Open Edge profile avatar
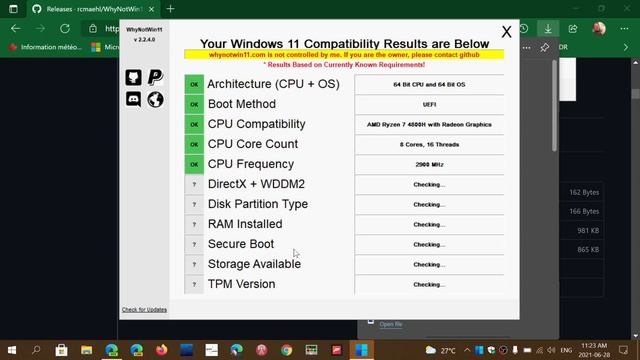The height and width of the screenshot is (360, 640). 599,29
